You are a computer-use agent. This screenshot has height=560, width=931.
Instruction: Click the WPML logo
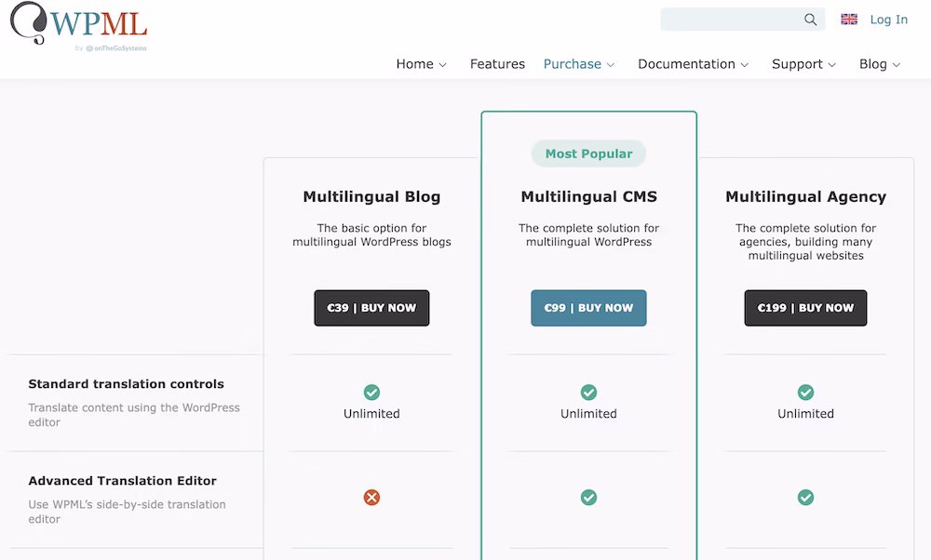(x=78, y=25)
